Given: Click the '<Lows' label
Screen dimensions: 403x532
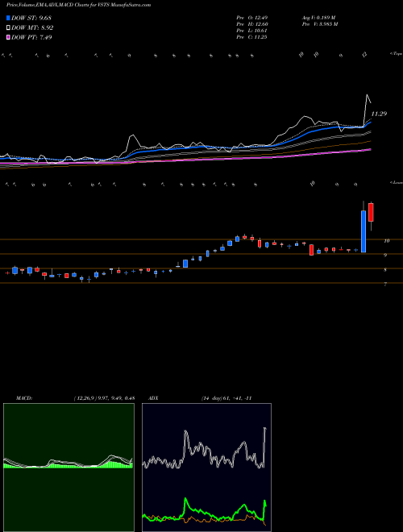Looking at the screenshot, I should 396,182.
